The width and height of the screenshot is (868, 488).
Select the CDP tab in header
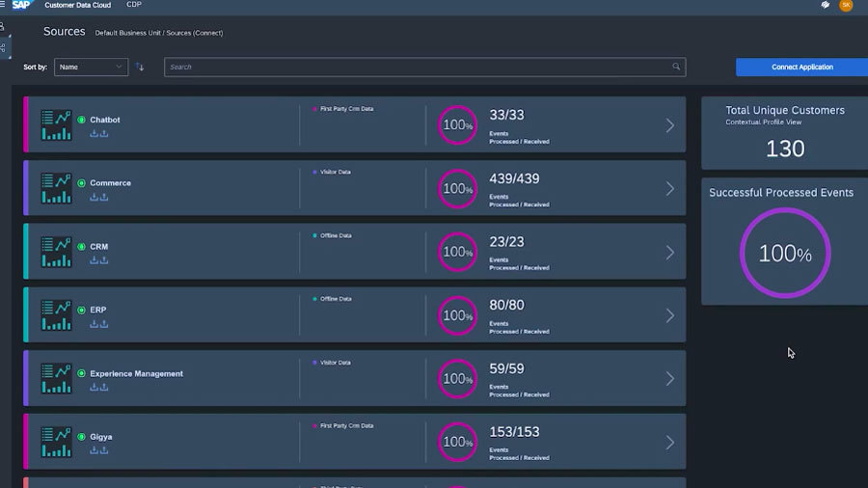click(135, 5)
